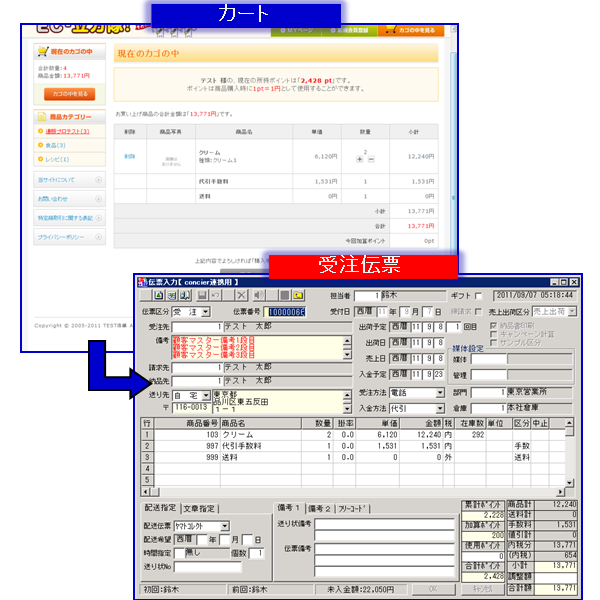This screenshot has height=600, width=600.
Task: Switch to the 配送指定 tab
Action: tap(160, 508)
